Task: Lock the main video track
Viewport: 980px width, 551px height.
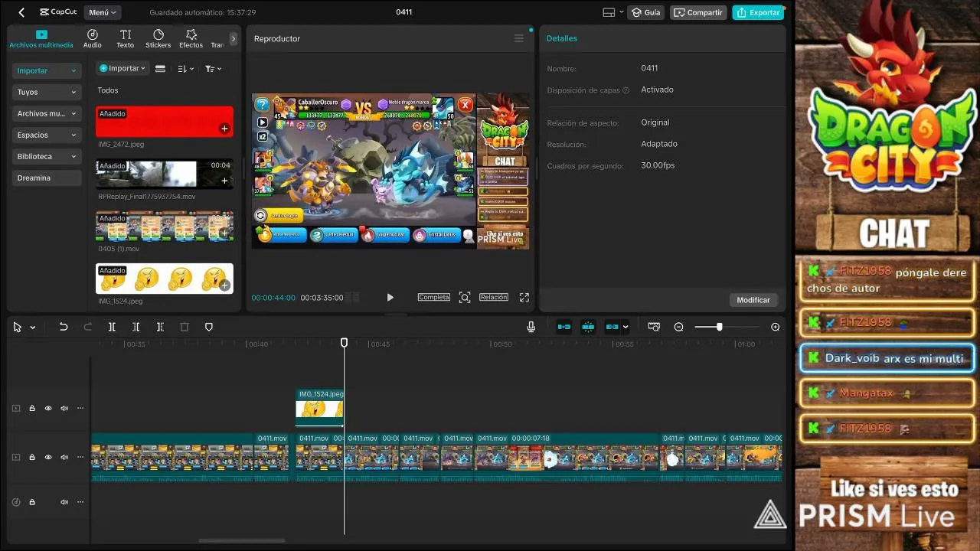Action: (x=32, y=457)
